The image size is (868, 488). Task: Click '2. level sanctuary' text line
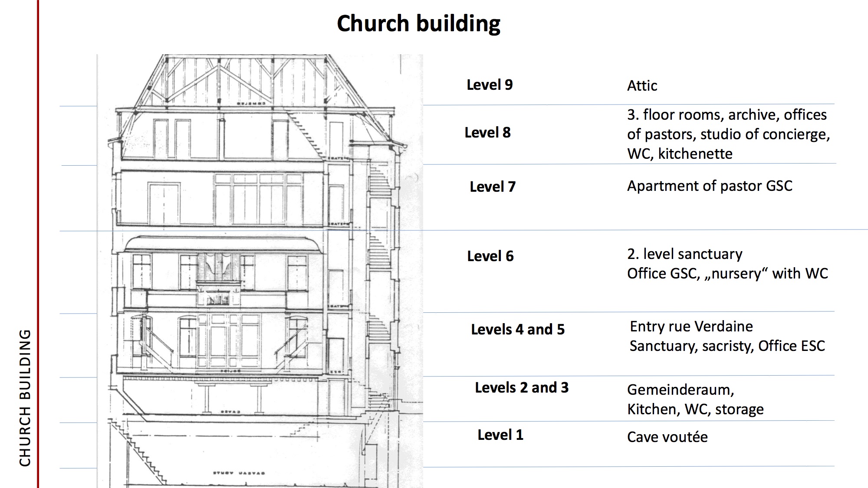684,254
